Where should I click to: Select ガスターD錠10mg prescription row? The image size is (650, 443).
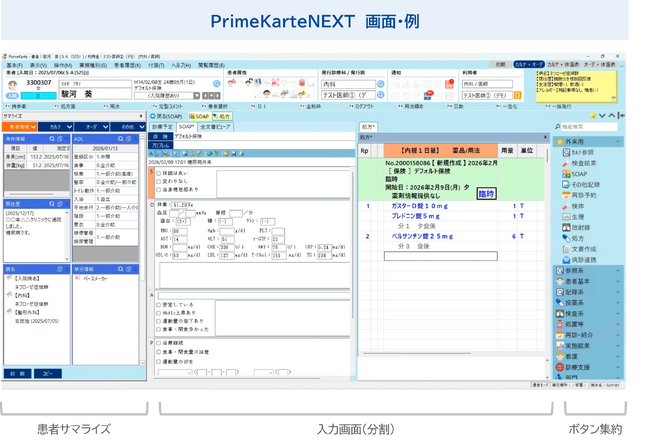[x=452, y=206]
